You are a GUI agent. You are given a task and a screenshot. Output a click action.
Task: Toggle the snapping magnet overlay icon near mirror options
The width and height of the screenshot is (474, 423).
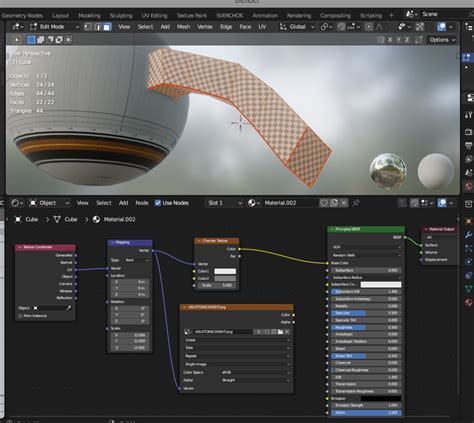click(419, 40)
